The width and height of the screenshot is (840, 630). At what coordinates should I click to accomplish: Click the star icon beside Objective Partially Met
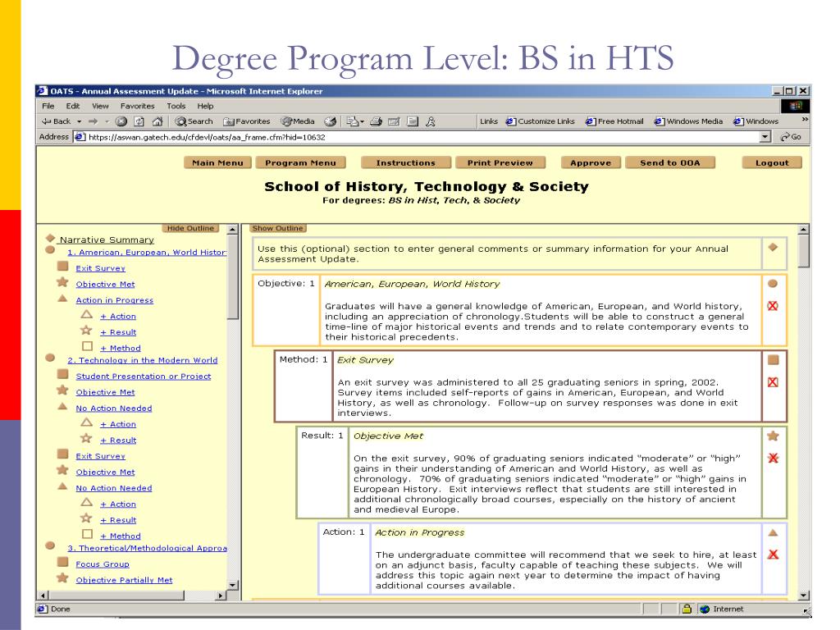[62, 577]
